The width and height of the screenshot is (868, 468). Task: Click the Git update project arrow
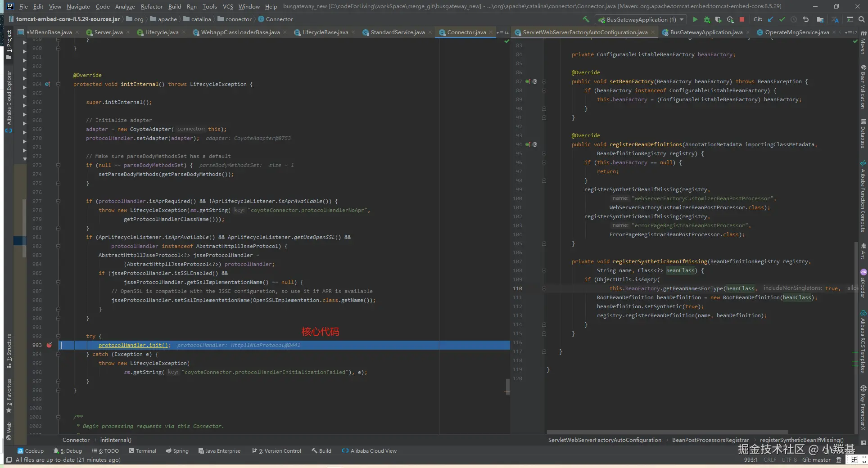click(x=770, y=19)
